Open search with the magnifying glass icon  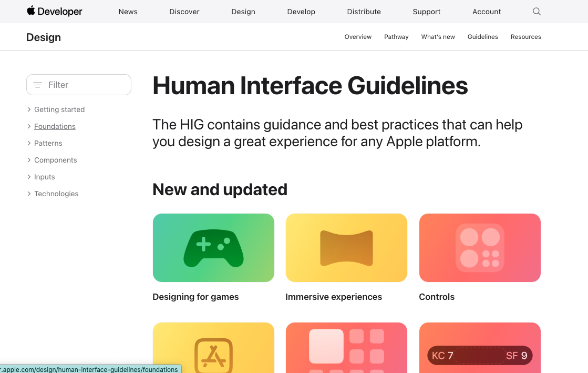click(x=537, y=12)
